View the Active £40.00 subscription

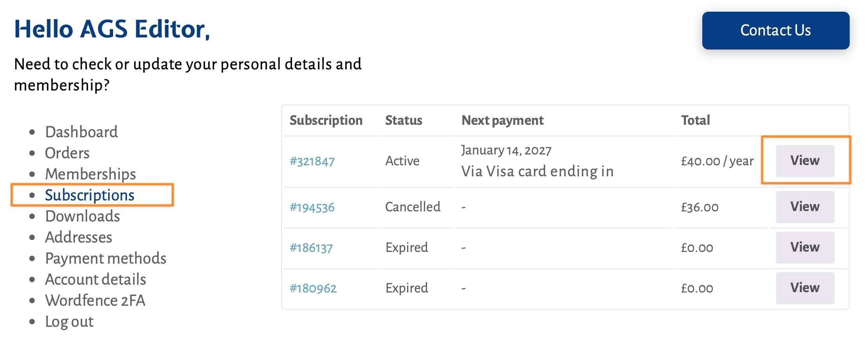click(x=804, y=161)
